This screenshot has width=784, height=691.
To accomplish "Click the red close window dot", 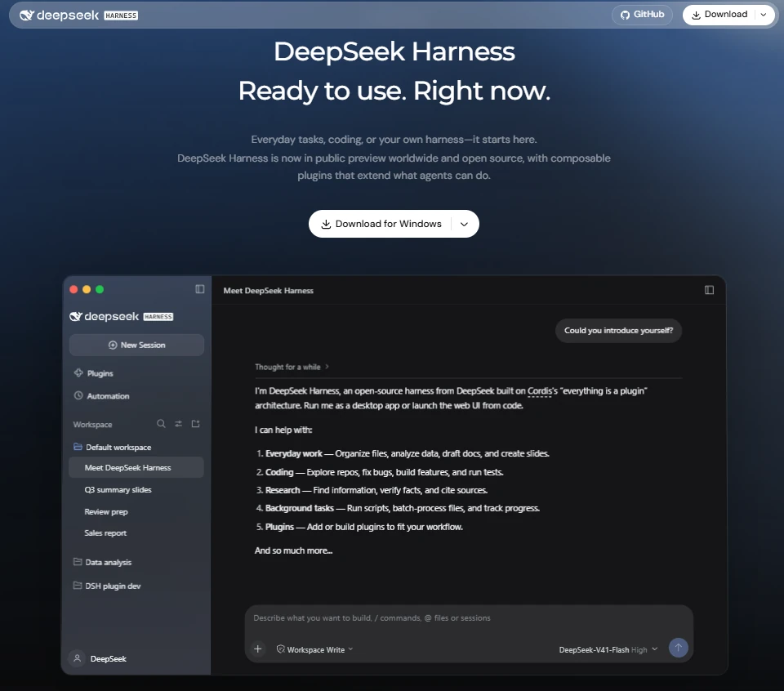I will pos(73,289).
